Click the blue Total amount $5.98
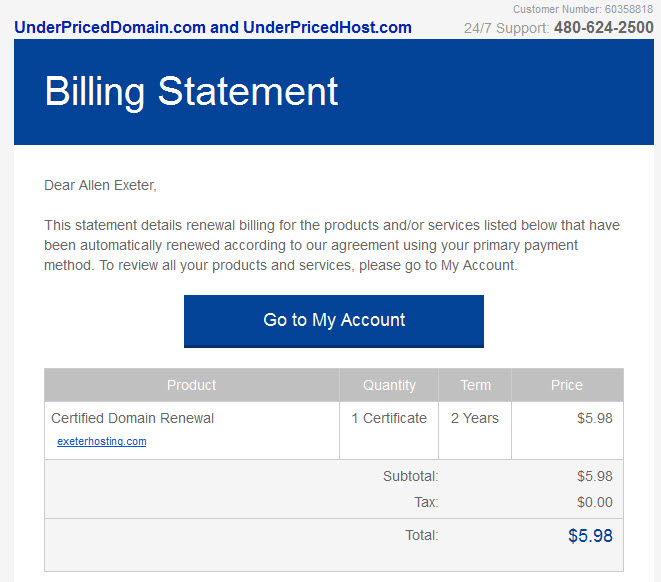 point(590,536)
